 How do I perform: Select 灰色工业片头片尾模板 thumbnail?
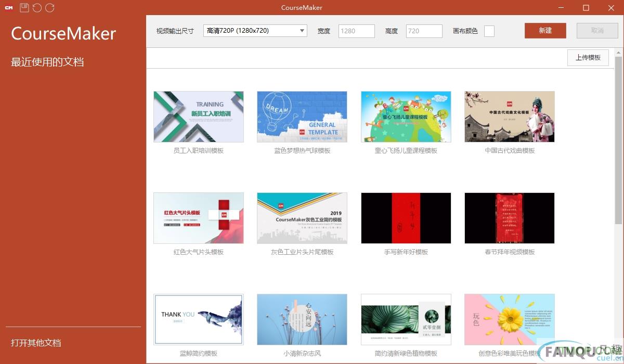(302, 218)
